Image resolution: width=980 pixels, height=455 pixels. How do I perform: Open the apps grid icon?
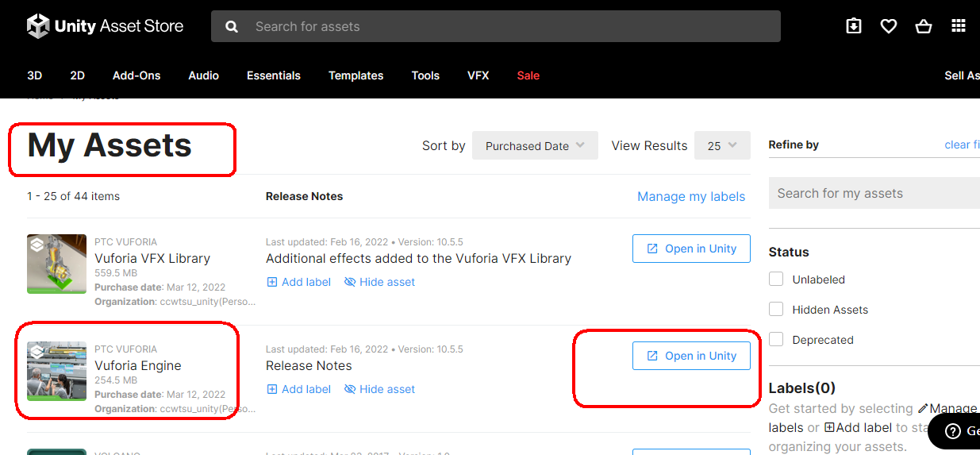point(959,26)
